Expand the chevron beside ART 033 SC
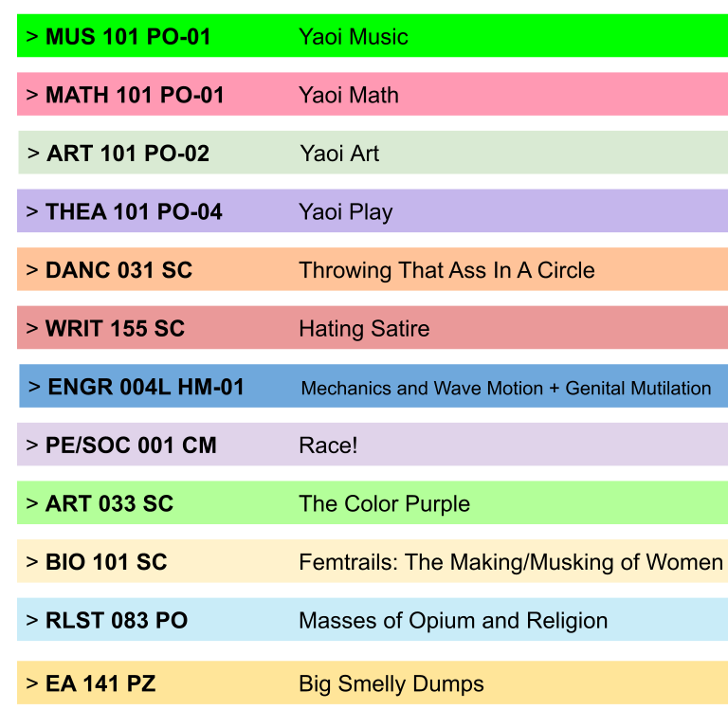The height and width of the screenshot is (728, 728). [x=32, y=503]
